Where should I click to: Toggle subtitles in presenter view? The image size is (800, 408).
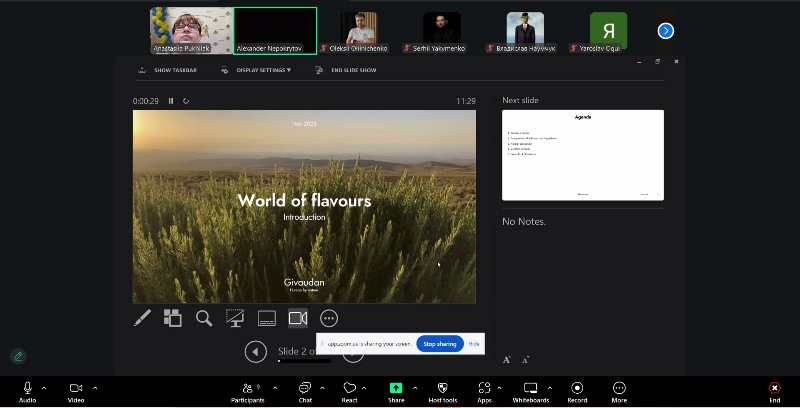[x=267, y=318]
